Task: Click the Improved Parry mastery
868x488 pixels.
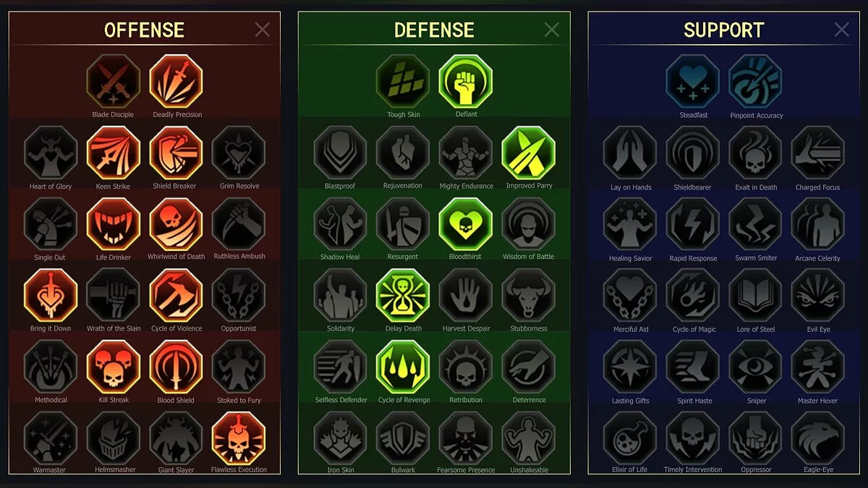Action: 528,153
